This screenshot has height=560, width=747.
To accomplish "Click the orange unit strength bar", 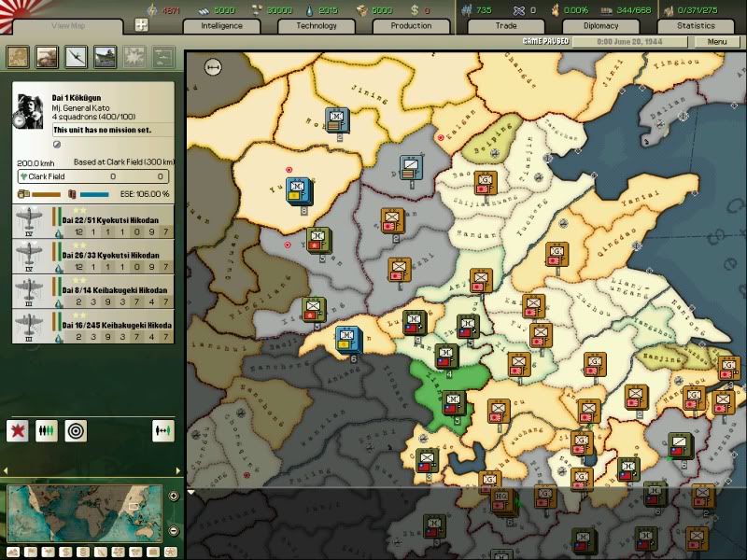I will [44, 193].
